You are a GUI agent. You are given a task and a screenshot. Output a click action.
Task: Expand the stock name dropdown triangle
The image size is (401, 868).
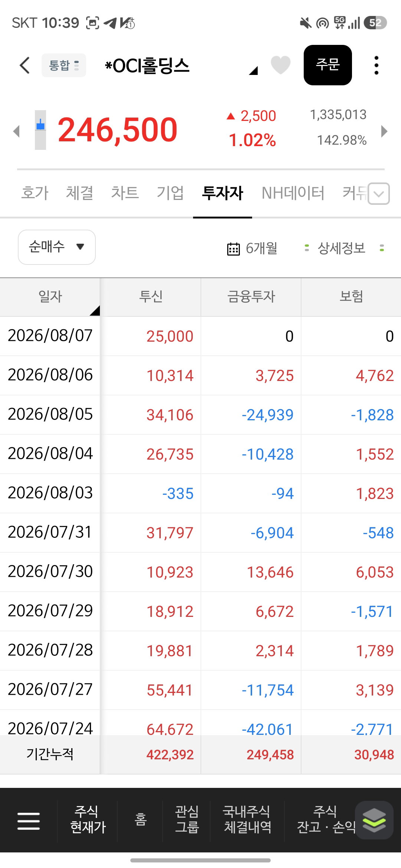[253, 70]
